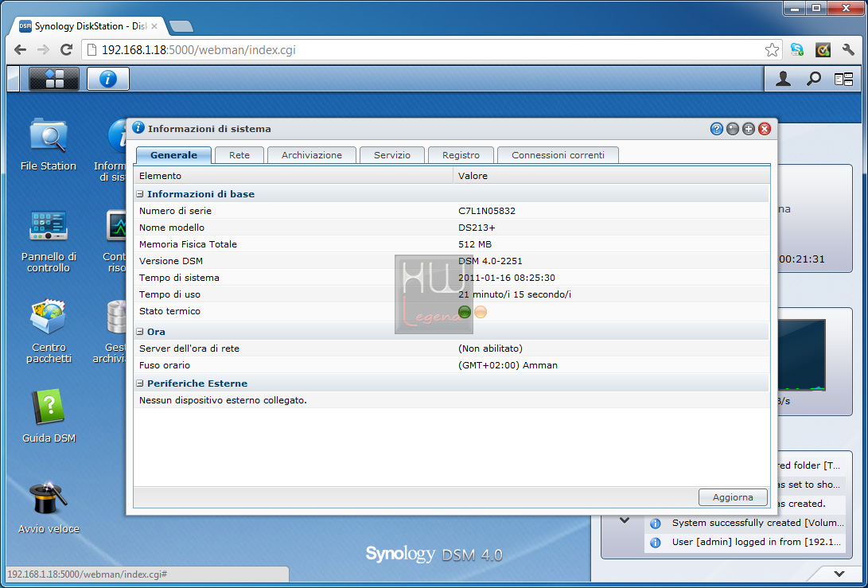This screenshot has height=588, width=868.
Task: Close the Synology DiskStation browser tab
Action: pos(154,26)
